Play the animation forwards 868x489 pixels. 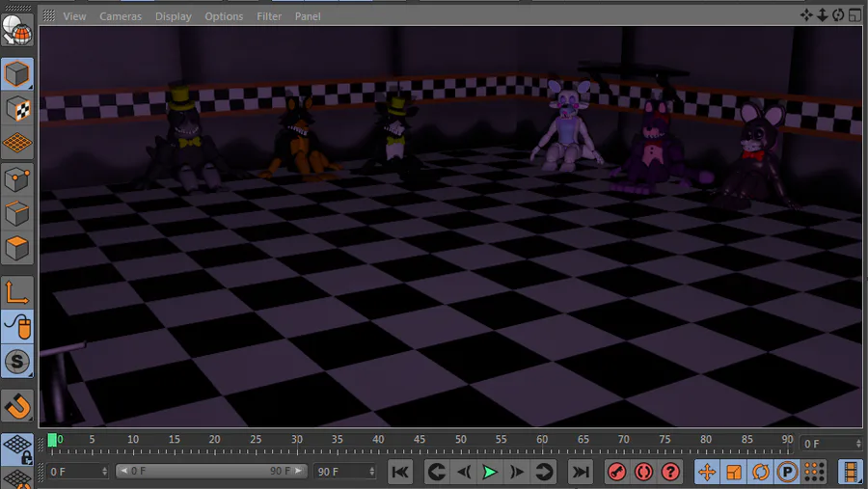coord(490,472)
